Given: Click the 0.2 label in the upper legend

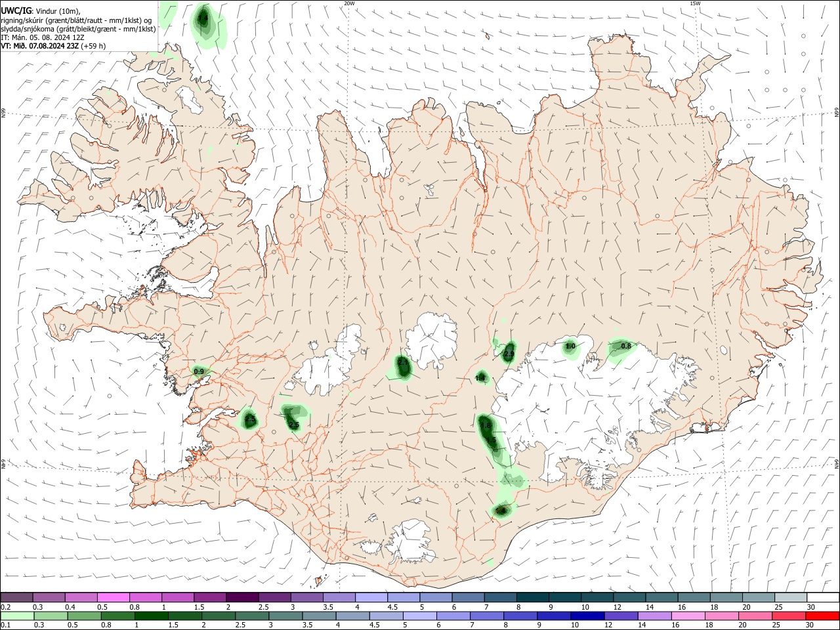Looking at the screenshot, I should pos(5,607).
